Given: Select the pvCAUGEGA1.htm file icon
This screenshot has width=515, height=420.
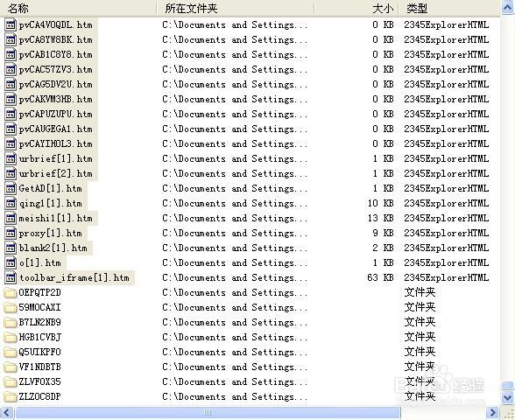Looking at the screenshot, I should coord(11,129).
